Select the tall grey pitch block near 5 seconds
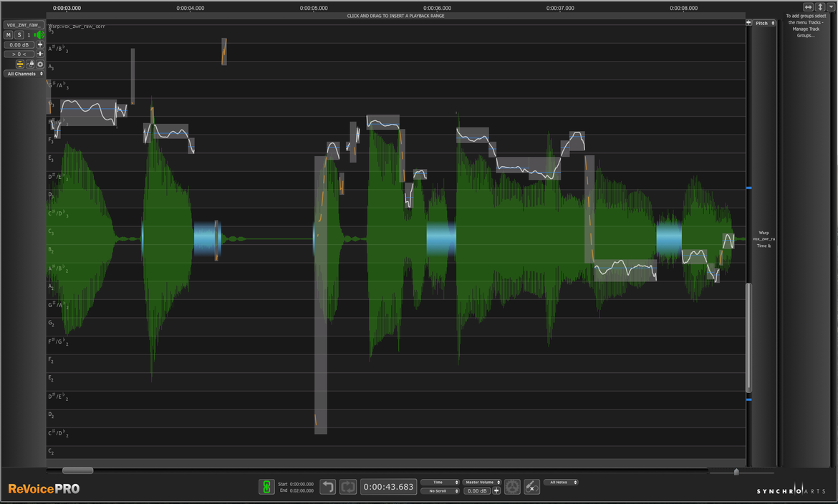The image size is (838, 504). [x=321, y=295]
